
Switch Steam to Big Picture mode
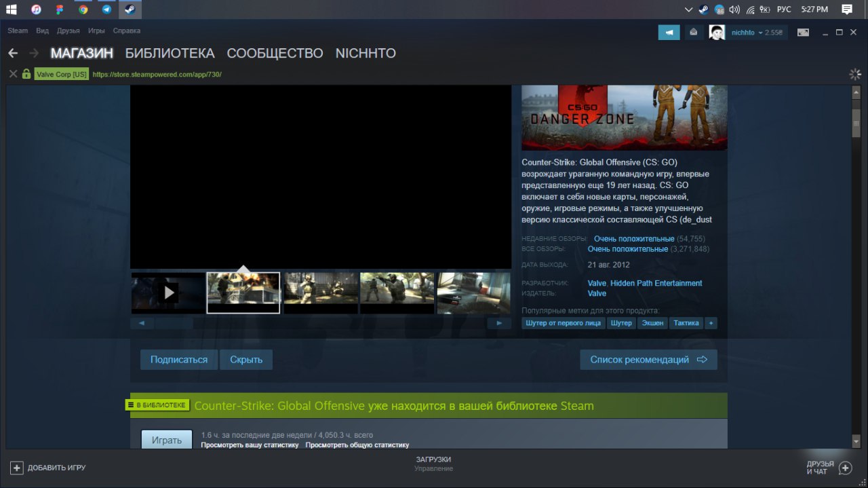803,32
